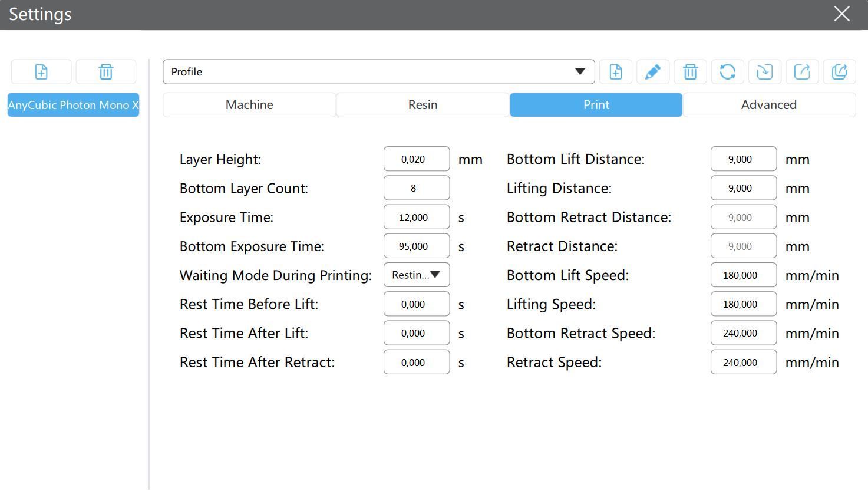Focus the Bottom Exposure Time field
The image size is (868, 494).
[x=416, y=246]
